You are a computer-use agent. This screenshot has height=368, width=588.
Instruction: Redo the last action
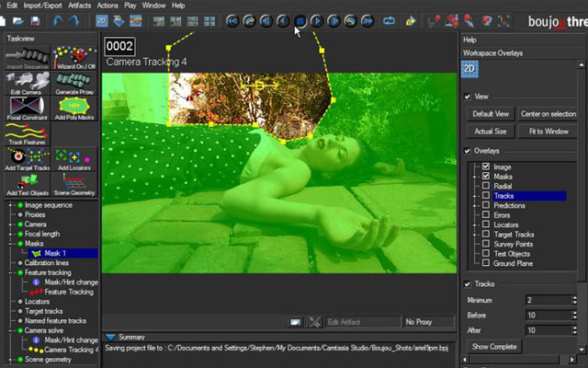(x=73, y=20)
